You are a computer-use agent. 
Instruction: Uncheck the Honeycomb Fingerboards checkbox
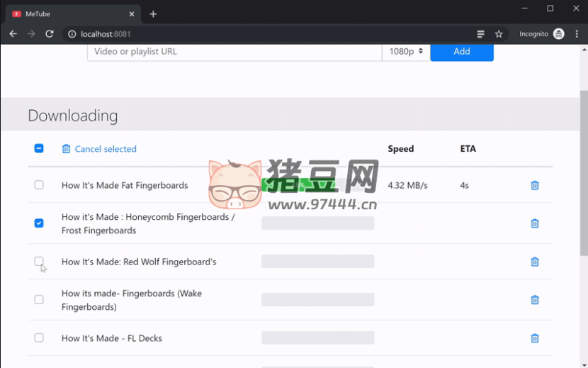39,223
